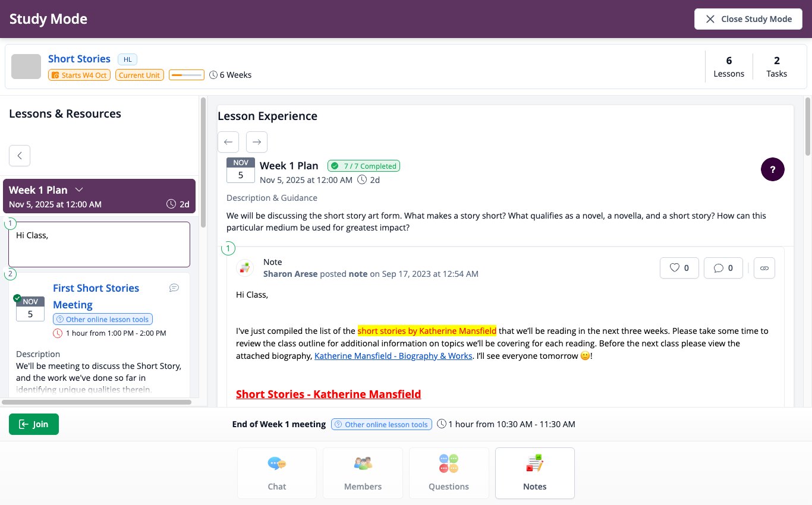Click Other online lesson tools tag in bottom bar
Screen dimensions: 812x505
point(382,424)
